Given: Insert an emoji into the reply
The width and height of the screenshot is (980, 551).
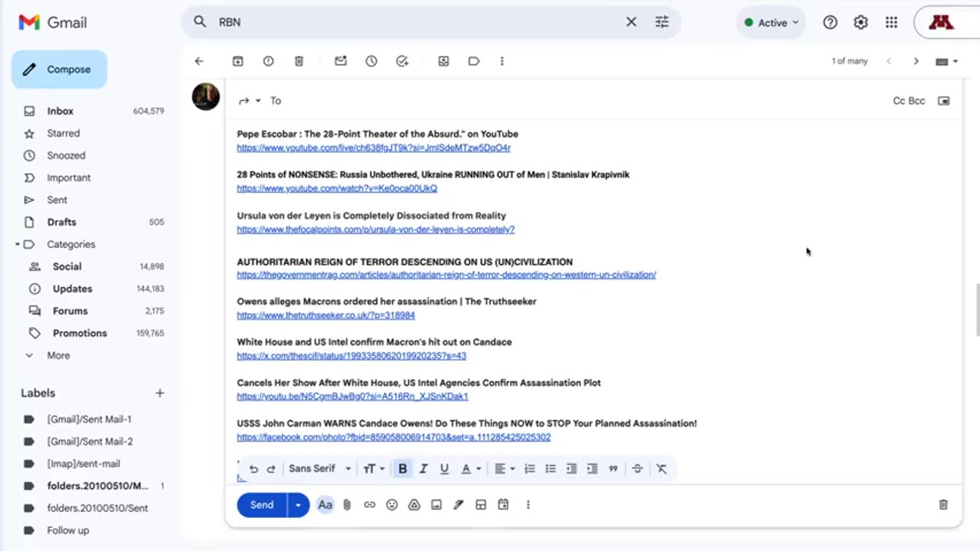Looking at the screenshot, I should click(392, 505).
